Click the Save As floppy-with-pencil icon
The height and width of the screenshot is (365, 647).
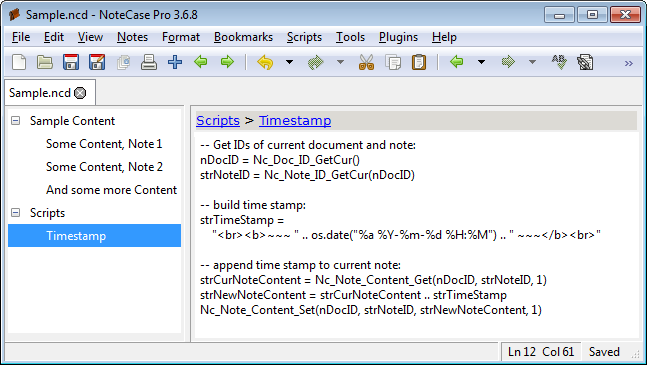97,63
